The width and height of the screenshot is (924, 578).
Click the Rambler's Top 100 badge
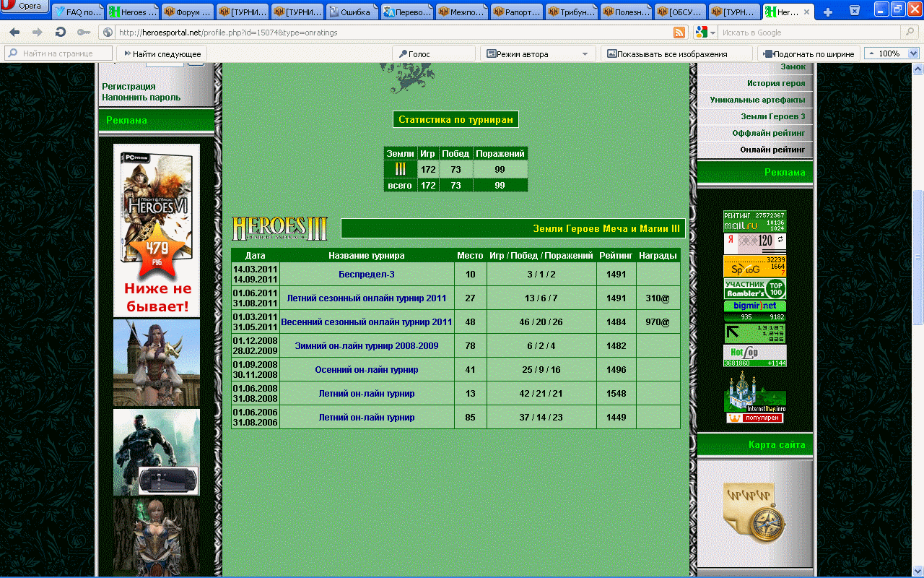(755, 289)
